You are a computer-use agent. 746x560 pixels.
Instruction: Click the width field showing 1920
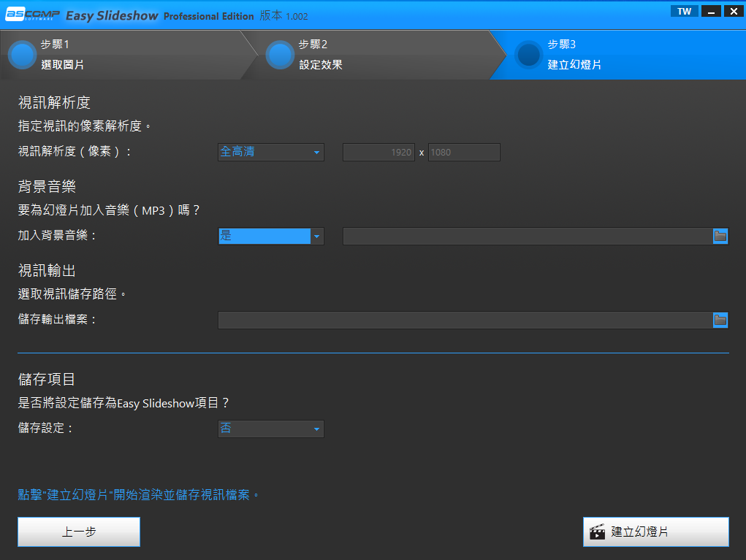click(378, 152)
